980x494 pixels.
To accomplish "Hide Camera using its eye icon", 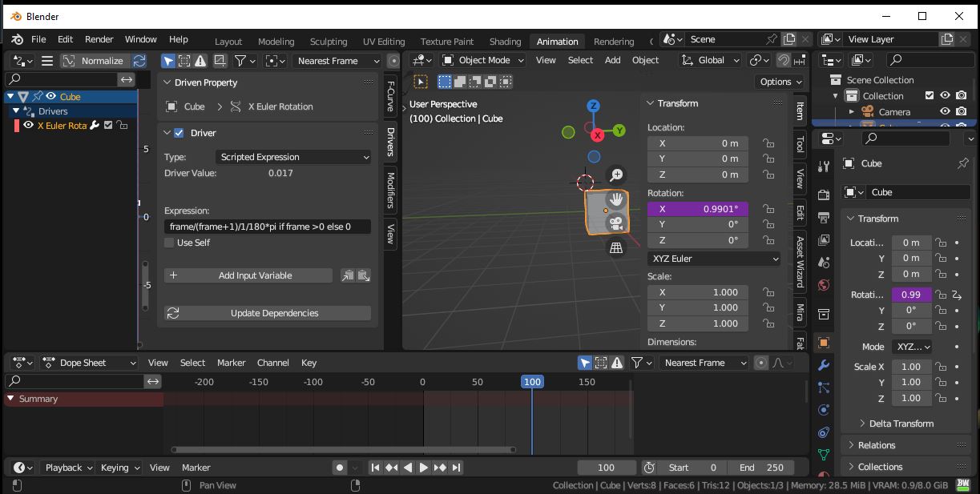I will (x=945, y=112).
